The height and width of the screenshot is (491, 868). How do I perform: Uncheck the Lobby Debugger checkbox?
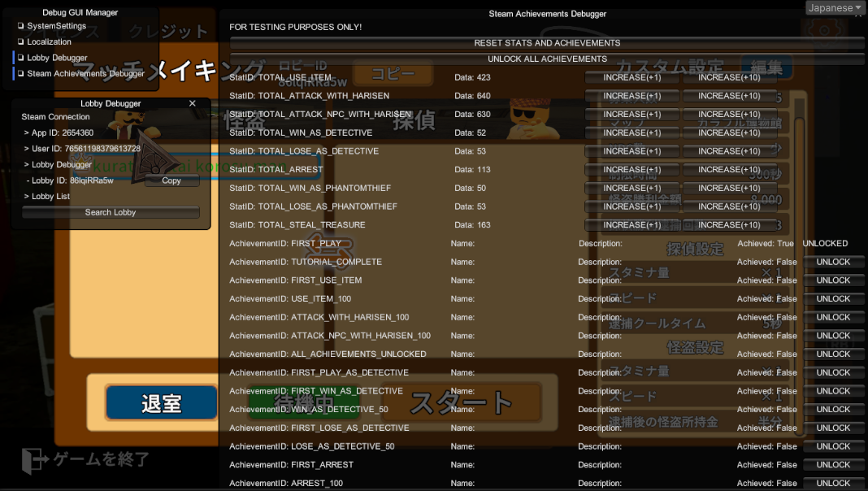pyautogui.click(x=21, y=58)
